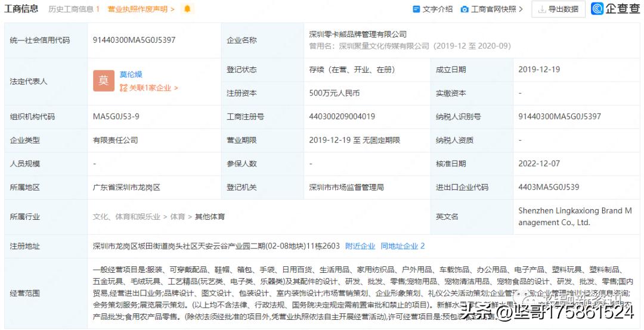Click the 导出数据 export button

coord(558,9)
